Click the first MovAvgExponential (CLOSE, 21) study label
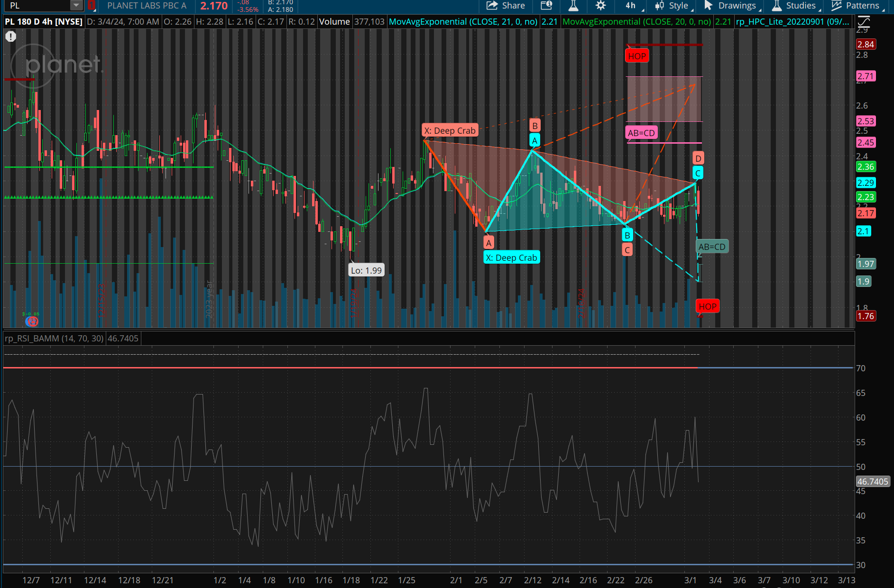 click(463, 22)
